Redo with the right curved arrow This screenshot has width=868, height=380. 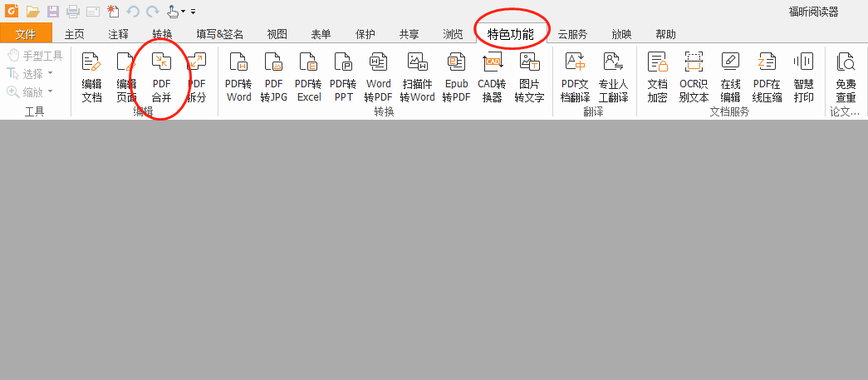pyautogui.click(x=153, y=11)
